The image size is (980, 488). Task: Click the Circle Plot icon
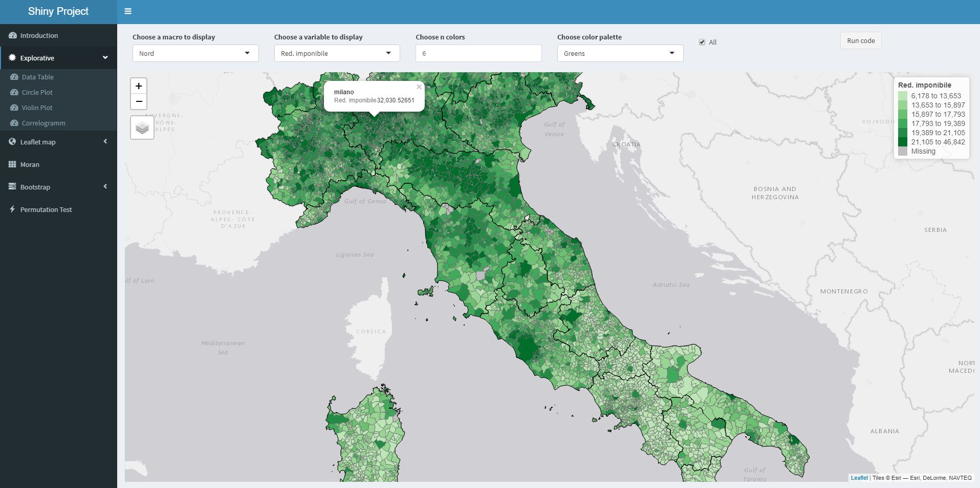(x=14, y=92)
